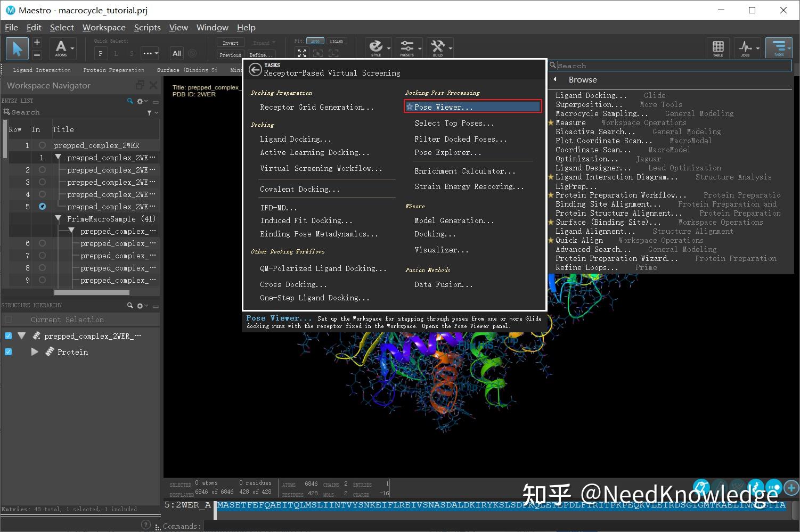The image size is (800, 532).
Task: Open the Presets toolbox
Action: [407, 47]
